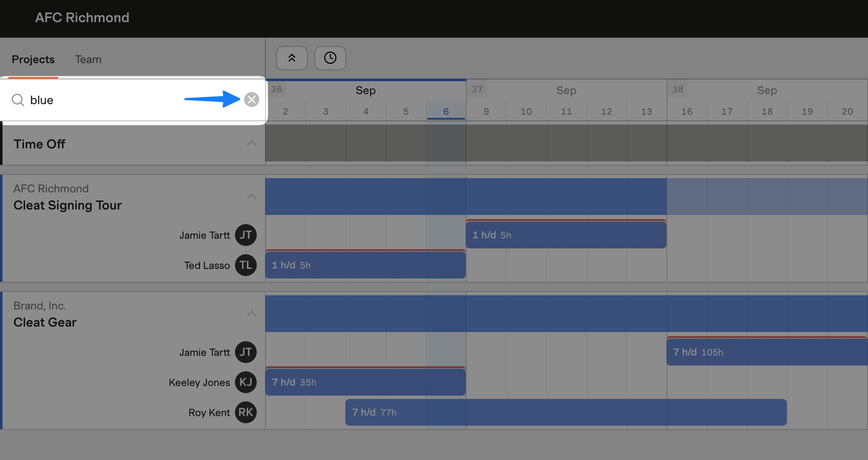Screen dimensions: 868x460
Task: Click the Cleat Signing Tour project title
Action: click(x=67, y=205)
